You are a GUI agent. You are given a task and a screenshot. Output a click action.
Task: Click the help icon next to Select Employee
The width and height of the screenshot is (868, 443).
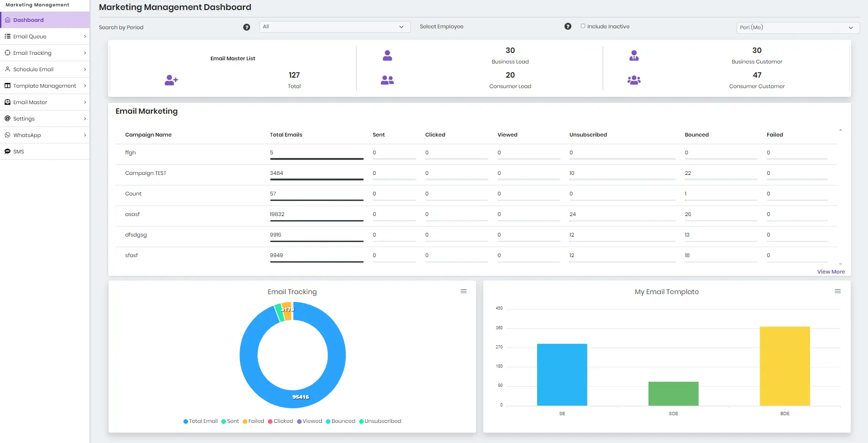[568, 26]
